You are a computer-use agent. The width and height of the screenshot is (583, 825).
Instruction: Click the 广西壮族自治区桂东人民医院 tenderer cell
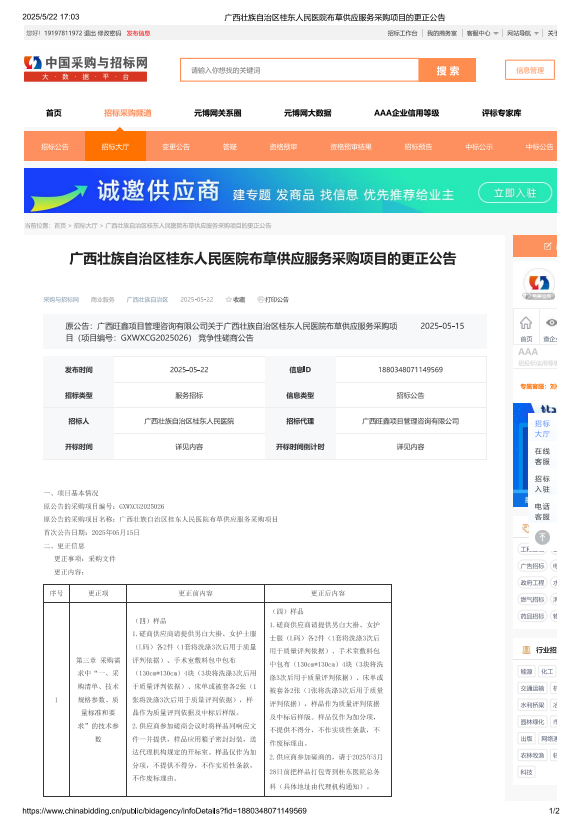click(x=189, y=421)
